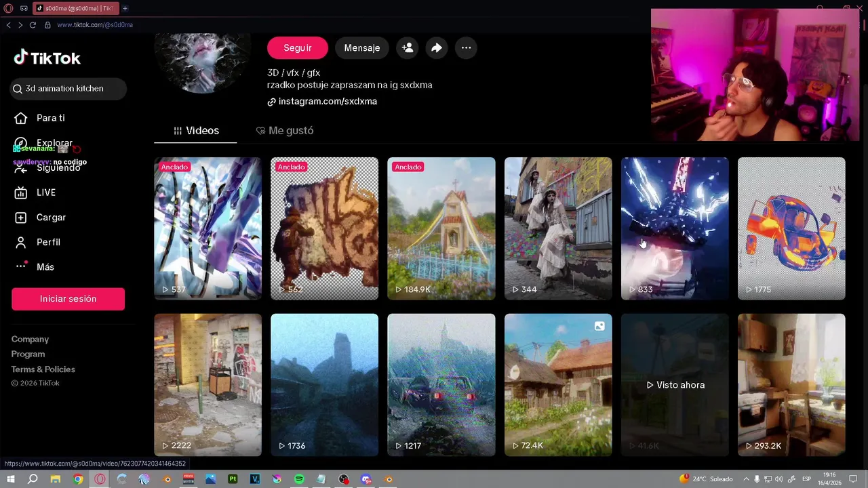Screen dimensions: 868x488
Task: Open pinned video with 537 views
Action: click(x=208, y=228)
